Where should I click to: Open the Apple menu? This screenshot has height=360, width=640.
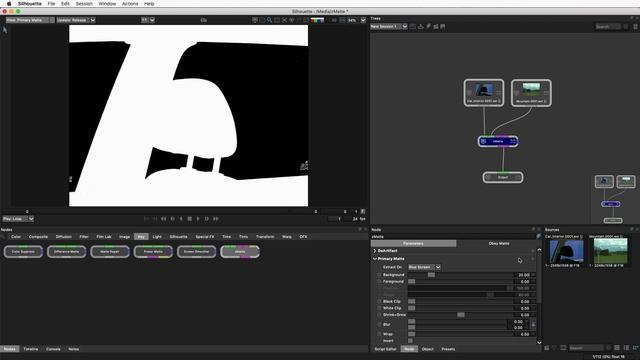click(x=9, y=3)
